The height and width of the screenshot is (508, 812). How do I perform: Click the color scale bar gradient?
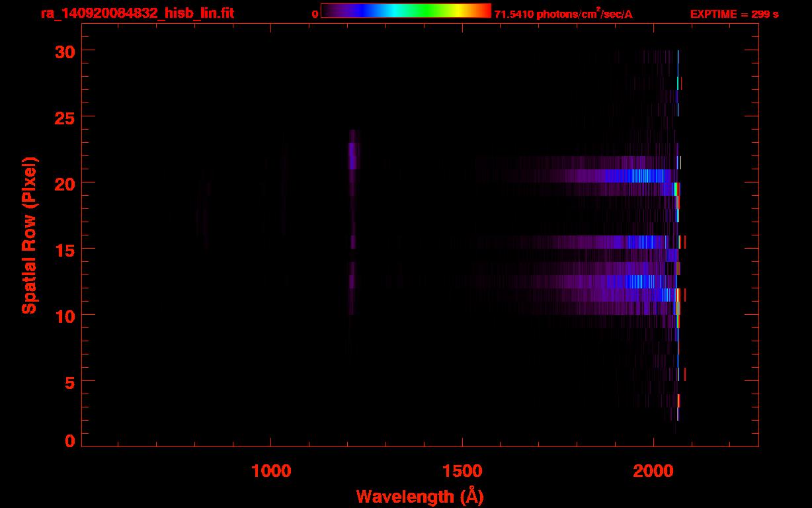[406, 11]
